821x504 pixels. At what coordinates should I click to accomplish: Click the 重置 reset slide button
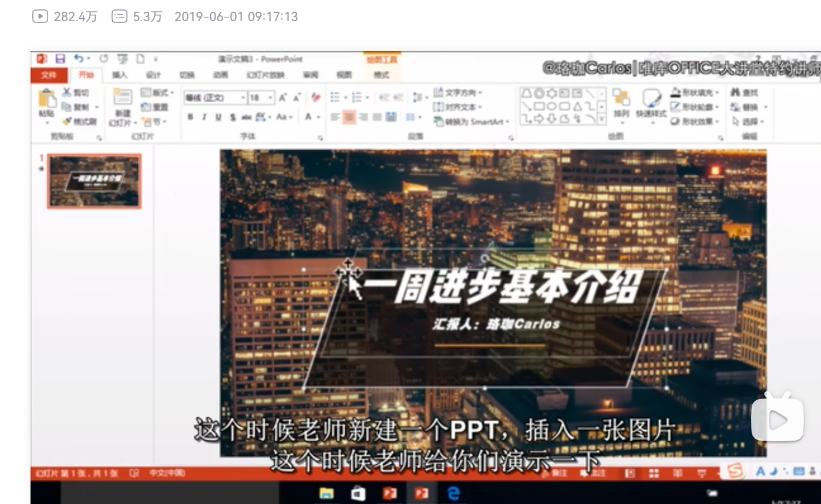(155, 107)
